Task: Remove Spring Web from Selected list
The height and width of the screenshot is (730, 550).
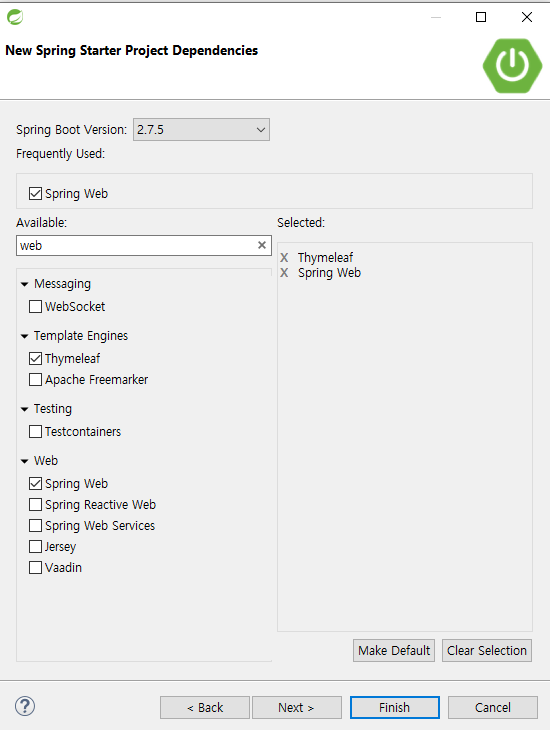Action: click(284, 272)
